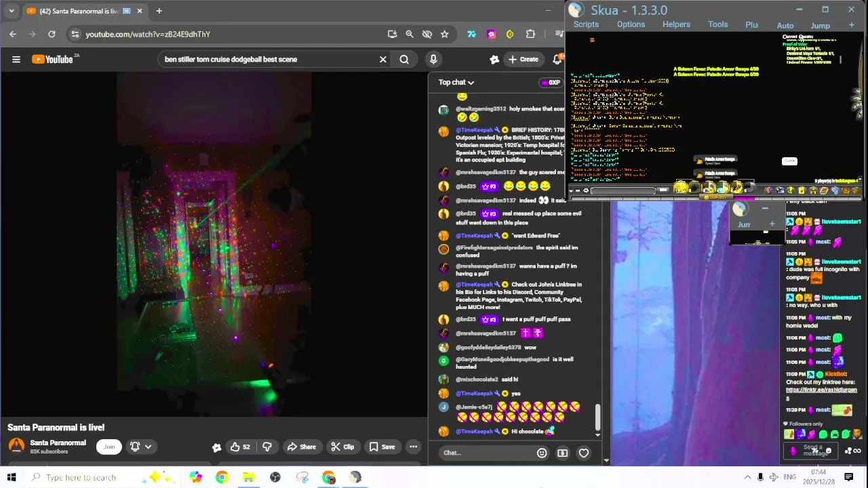
Task: Dislike the livestream video
Action: point(267,447)
